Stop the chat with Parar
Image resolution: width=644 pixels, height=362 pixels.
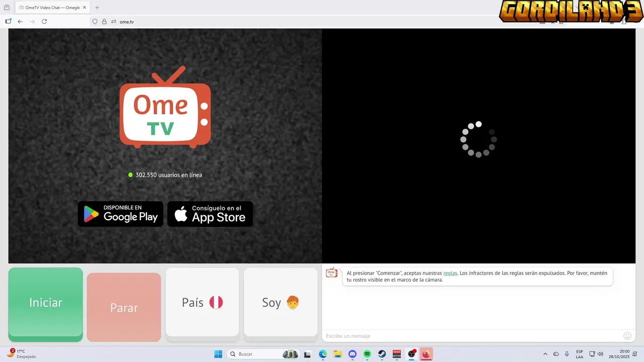pyautogui.click(x=124, y=307)
